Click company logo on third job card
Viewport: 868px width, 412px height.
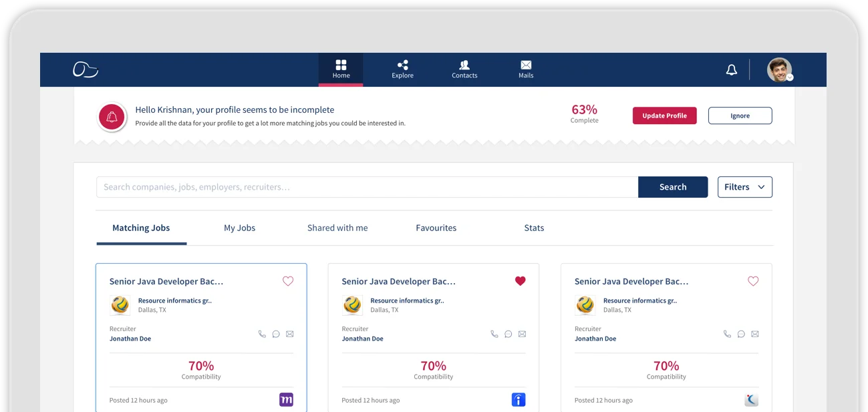coord(585,305)
